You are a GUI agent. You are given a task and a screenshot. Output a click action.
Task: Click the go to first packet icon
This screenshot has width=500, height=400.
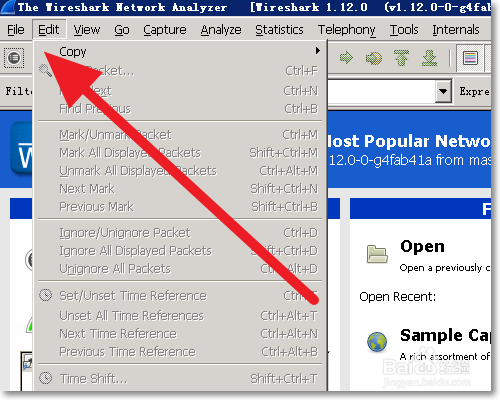tap(401, 58)
